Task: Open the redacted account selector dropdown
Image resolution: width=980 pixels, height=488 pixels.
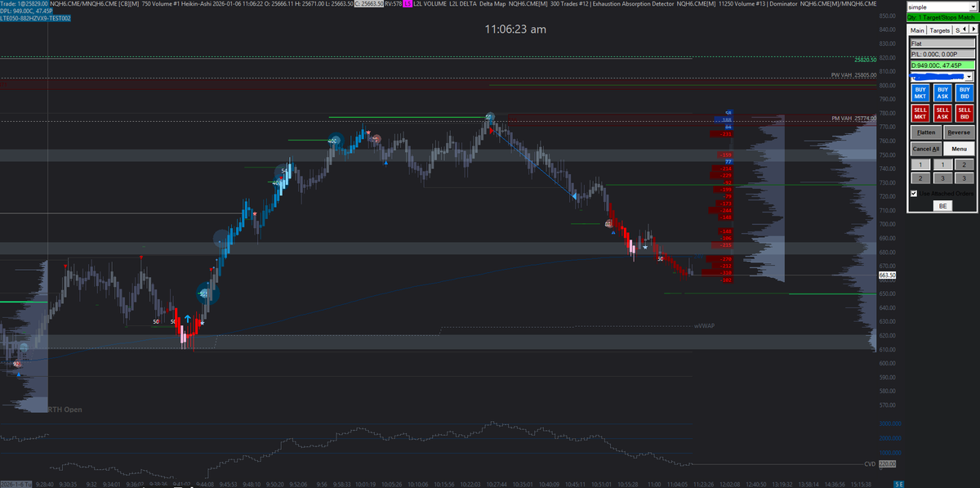Action: point(970,76)
